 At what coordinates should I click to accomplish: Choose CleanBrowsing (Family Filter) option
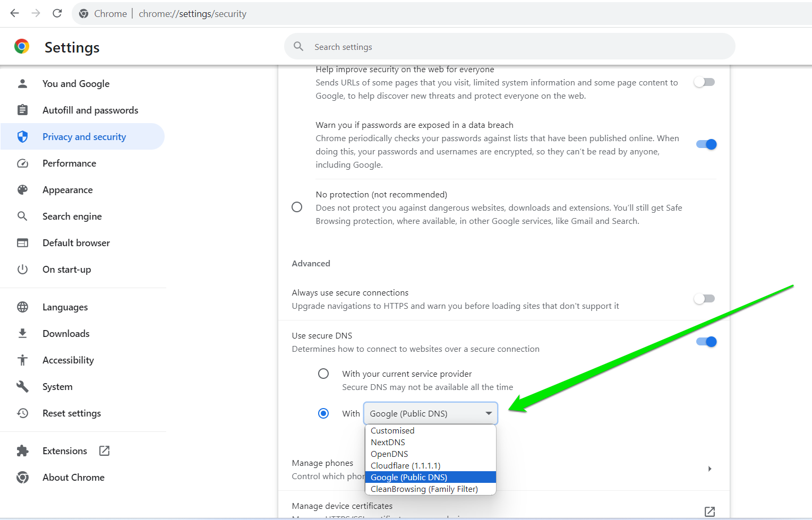[430, 489]
